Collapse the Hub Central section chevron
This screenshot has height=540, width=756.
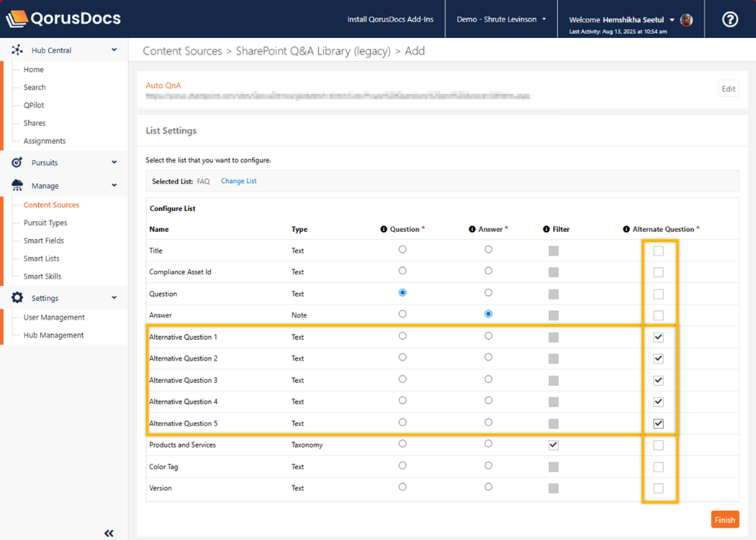tap(114, 50)
